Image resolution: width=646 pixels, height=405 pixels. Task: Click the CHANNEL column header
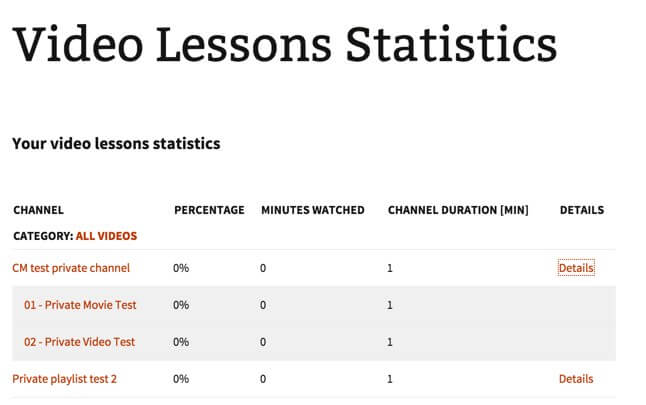coord(38,210)
